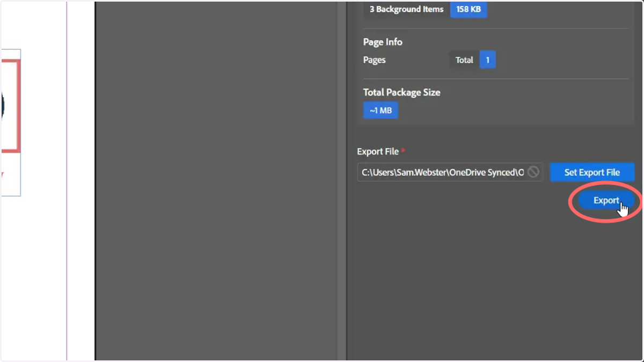This screenshot has height=362, width=644.
Task: Click the Set Export File button
Action: click(592, 173)
